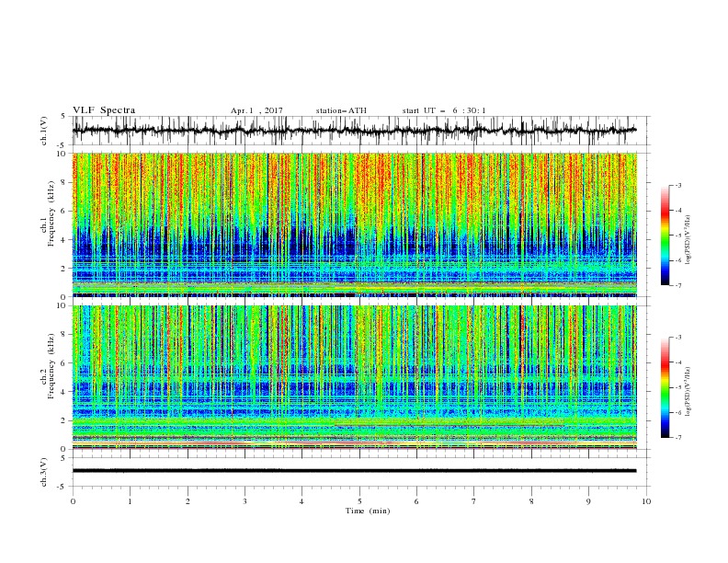728x563 pixels.
Task: Click the "8" tick on ch.2 frequency axis
Action: coord(64,335)
